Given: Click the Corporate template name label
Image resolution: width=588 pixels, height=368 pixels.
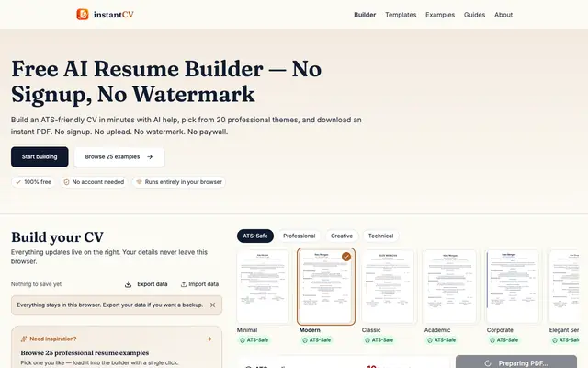Looking at the screenshot, I should point(500,330).
